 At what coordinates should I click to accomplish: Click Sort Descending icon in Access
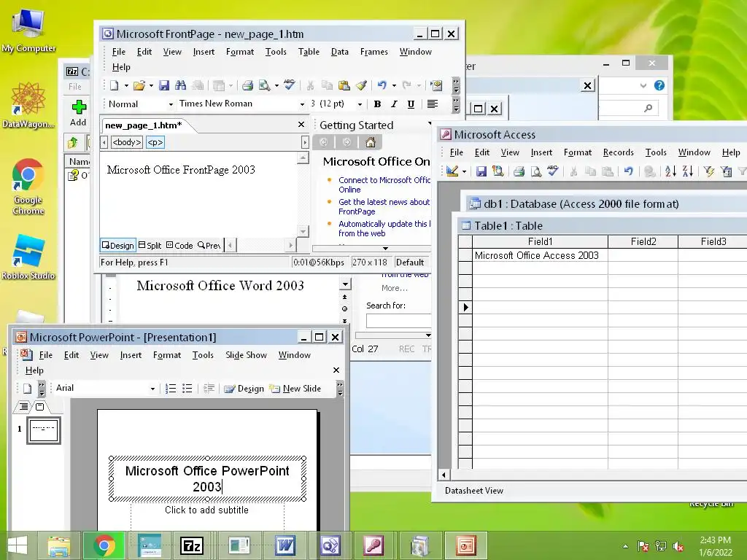tap(687, 171)
